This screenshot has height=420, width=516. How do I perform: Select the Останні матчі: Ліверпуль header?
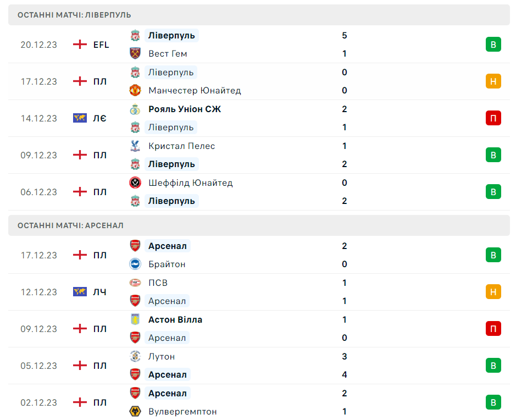74,15
